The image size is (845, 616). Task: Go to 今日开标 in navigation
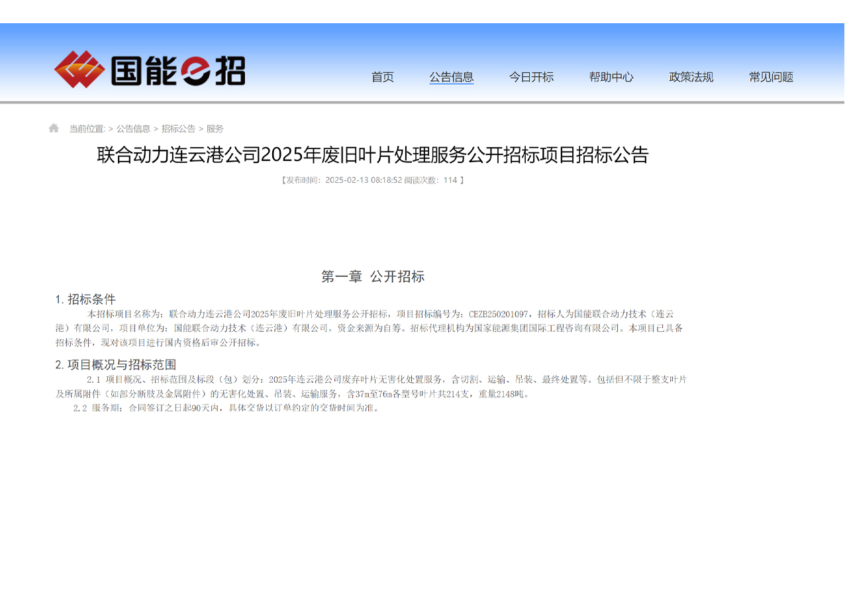tap(531, 77)
